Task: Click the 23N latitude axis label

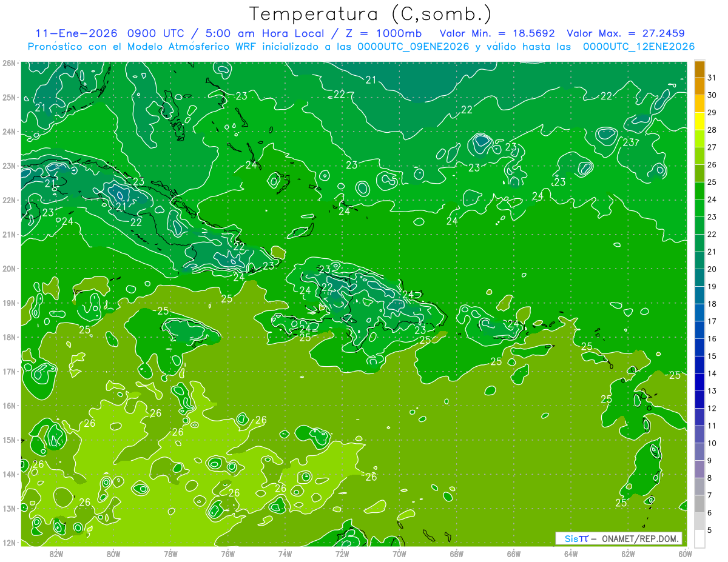Action: click(x=8, y=166)
